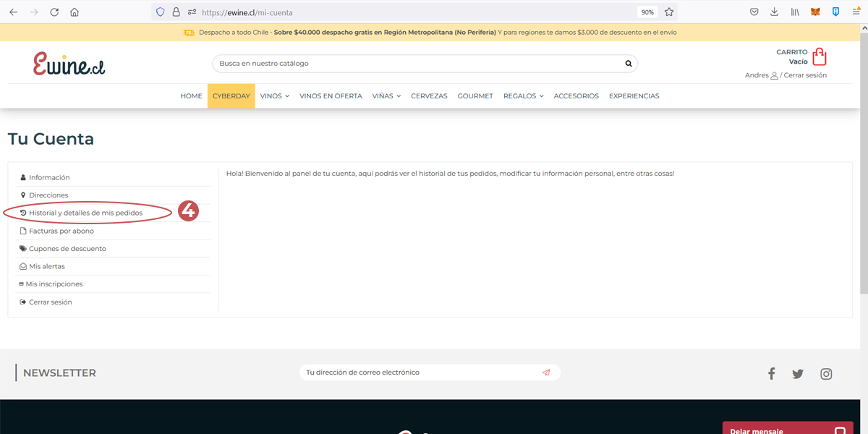Open the Instagram social icon
Screen dimensions: 868x434
click(x=826, y=373)
